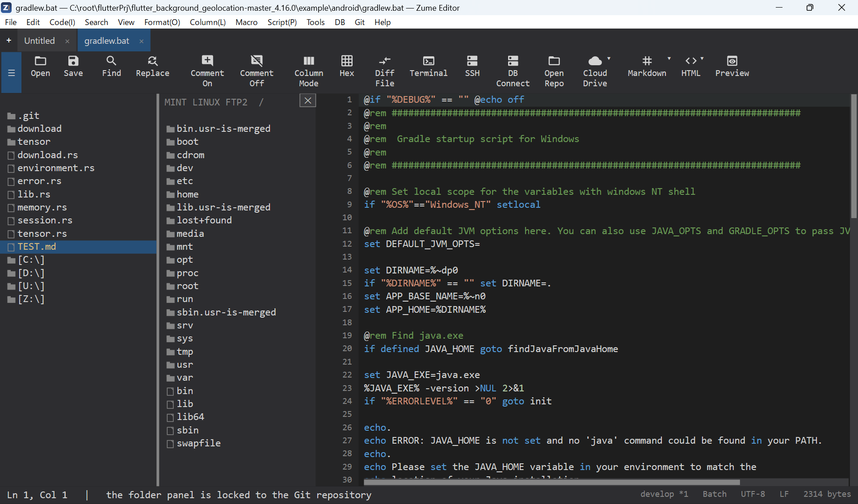
Task: Open the Git menu
Action: 360,22
